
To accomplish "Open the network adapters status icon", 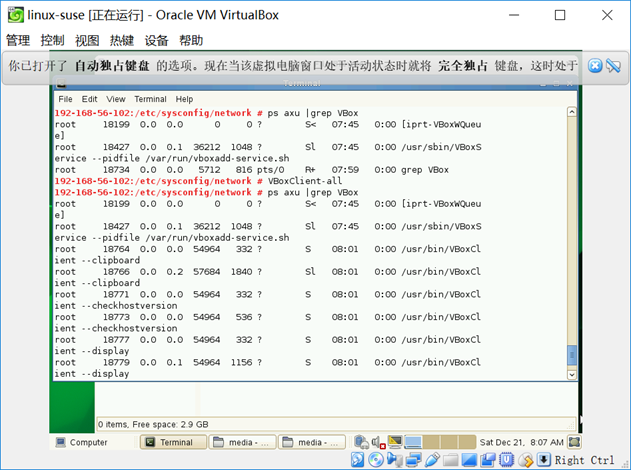I will tap(413, 460).
